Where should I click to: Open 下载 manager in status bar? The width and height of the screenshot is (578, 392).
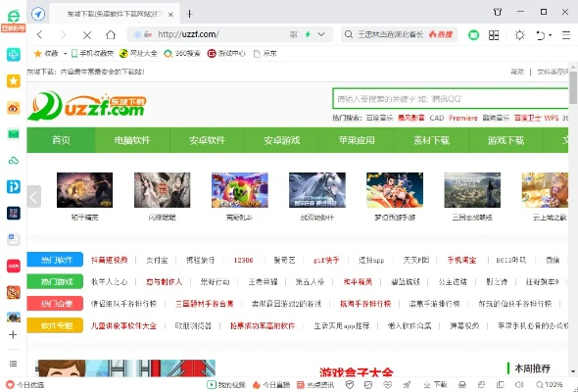click(435, 385)
